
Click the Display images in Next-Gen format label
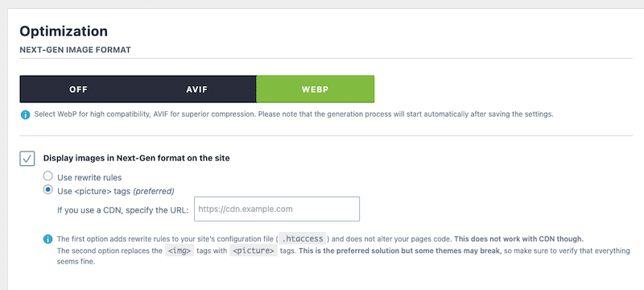click(x=136, y=158)
